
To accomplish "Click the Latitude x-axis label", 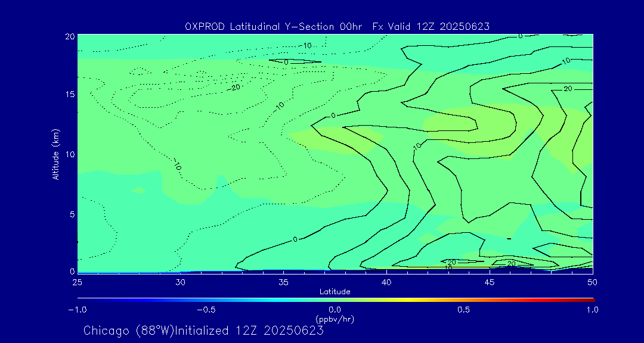I will tap(335, 291).
